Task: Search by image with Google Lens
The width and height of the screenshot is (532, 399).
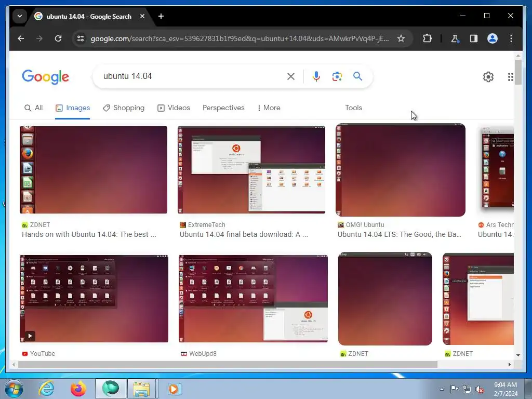Action: 337,76
